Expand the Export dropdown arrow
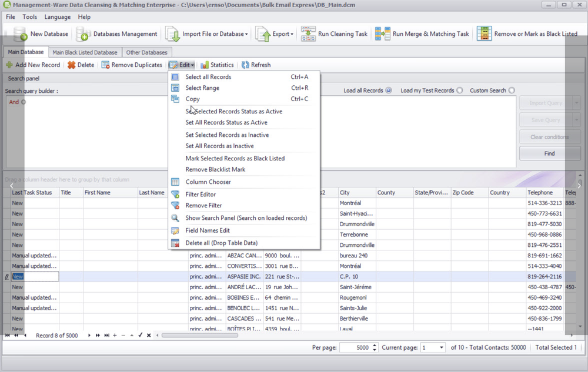Screen dimensions: 588x372 tap(292, 34)
